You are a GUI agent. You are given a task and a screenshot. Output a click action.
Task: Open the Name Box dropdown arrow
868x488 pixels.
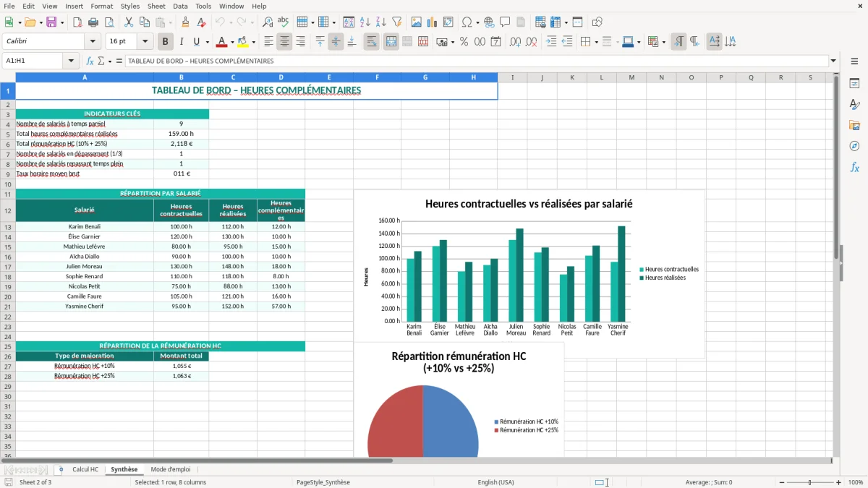71,61
